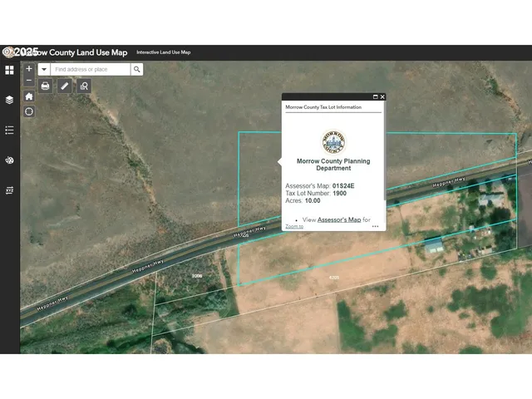Screen dimensions: 532x399
Task: Open the Layers list panel
Action: [x=9, y=100]
